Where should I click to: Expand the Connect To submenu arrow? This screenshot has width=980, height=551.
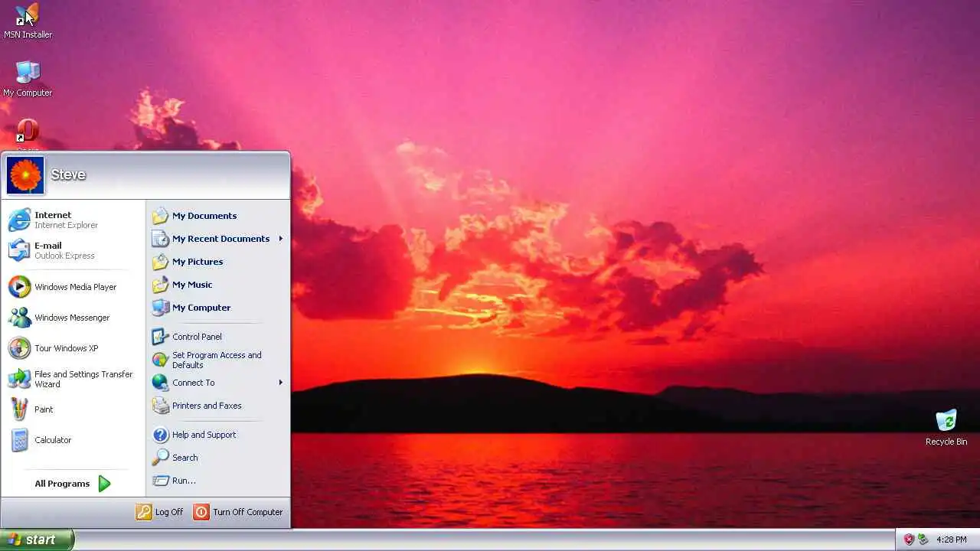(281, 383)
